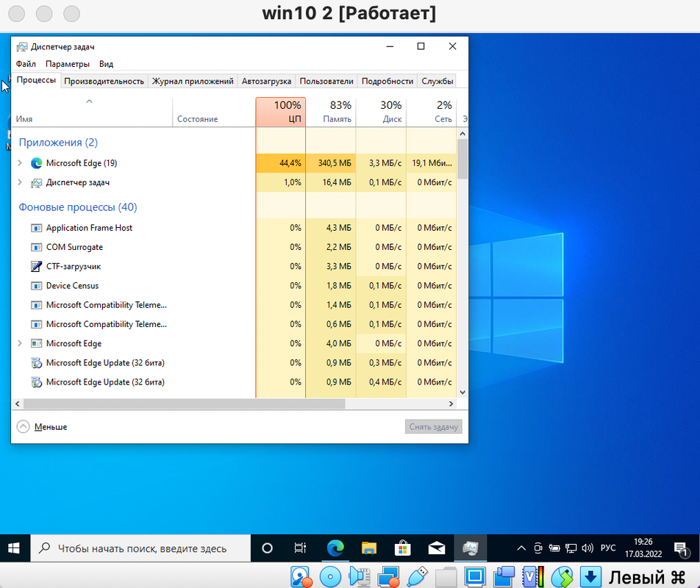
Task: Open the Вид menu
Action: [106, 64]
